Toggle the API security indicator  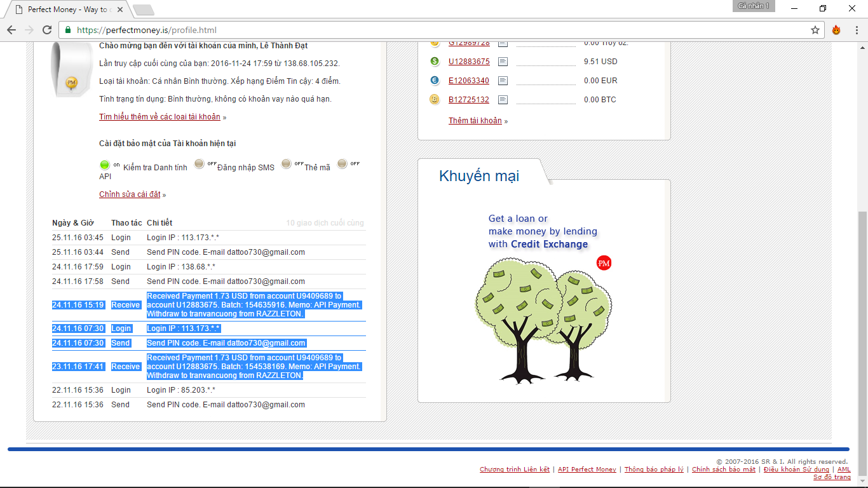click(342, 164)
